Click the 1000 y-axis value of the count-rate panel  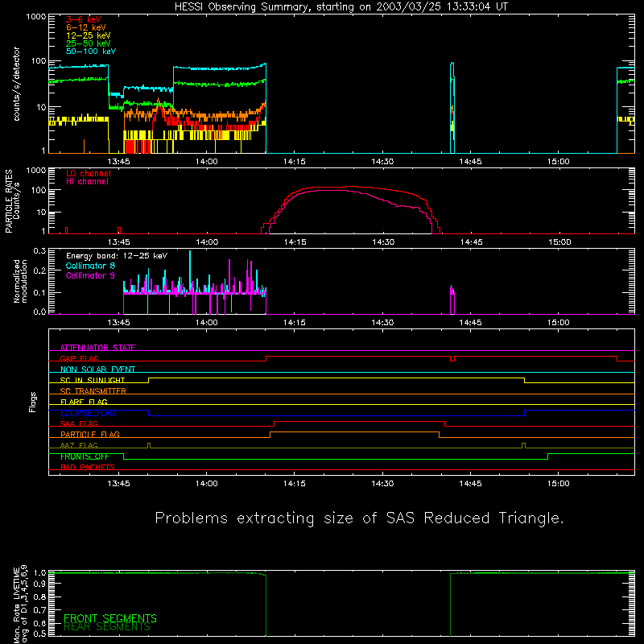(36, 17)
